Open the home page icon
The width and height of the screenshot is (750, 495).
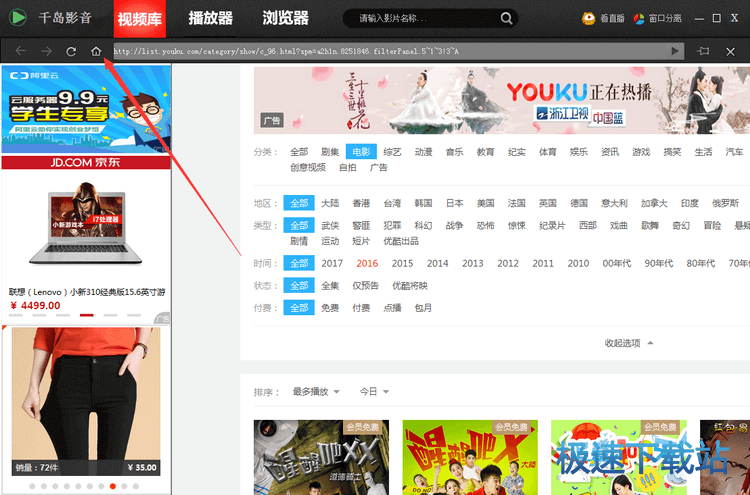[x=96, y=51]
